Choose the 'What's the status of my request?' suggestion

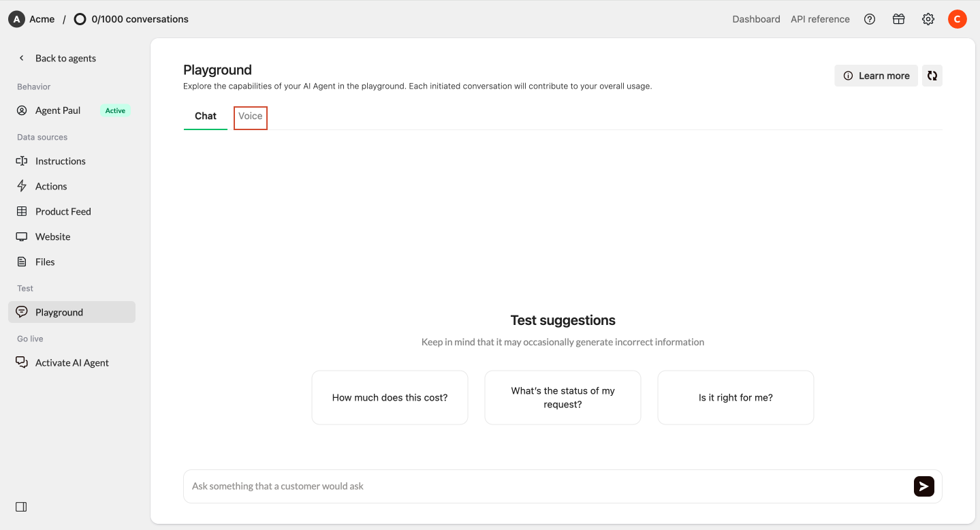pos(563,398)
